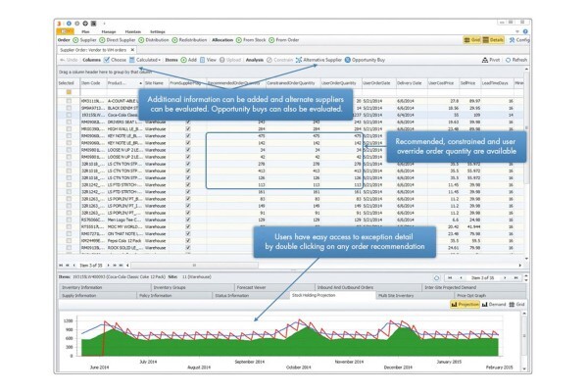Jump to first item in grid pager

[61, 266]
